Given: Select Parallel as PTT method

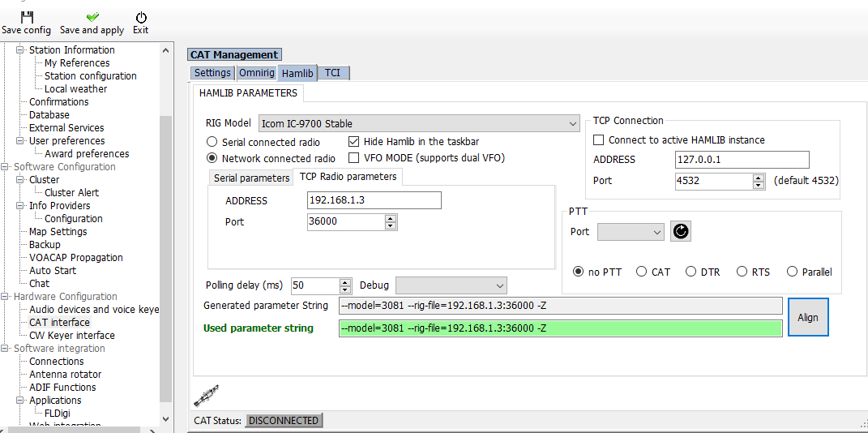Looking at the screenshot, I should 792,272.
